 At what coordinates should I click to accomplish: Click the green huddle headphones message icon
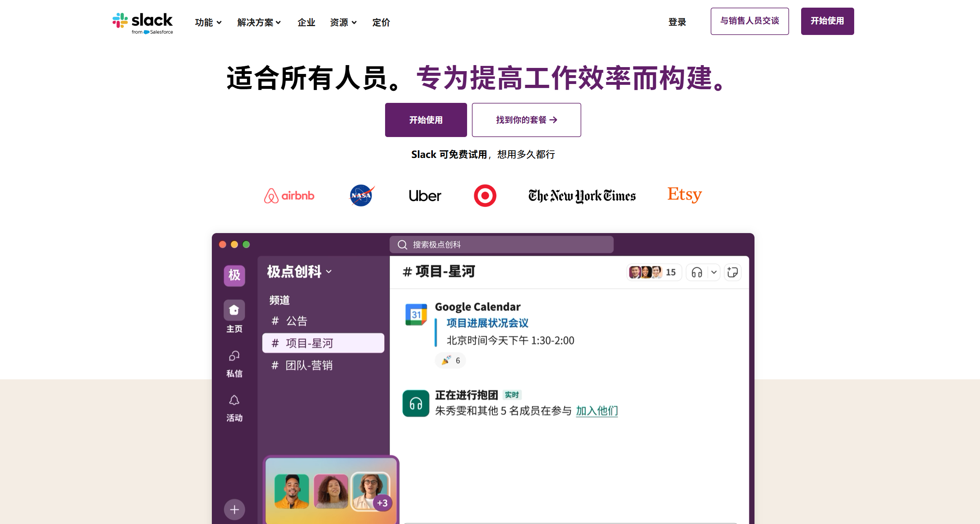[x=416, y=403]
